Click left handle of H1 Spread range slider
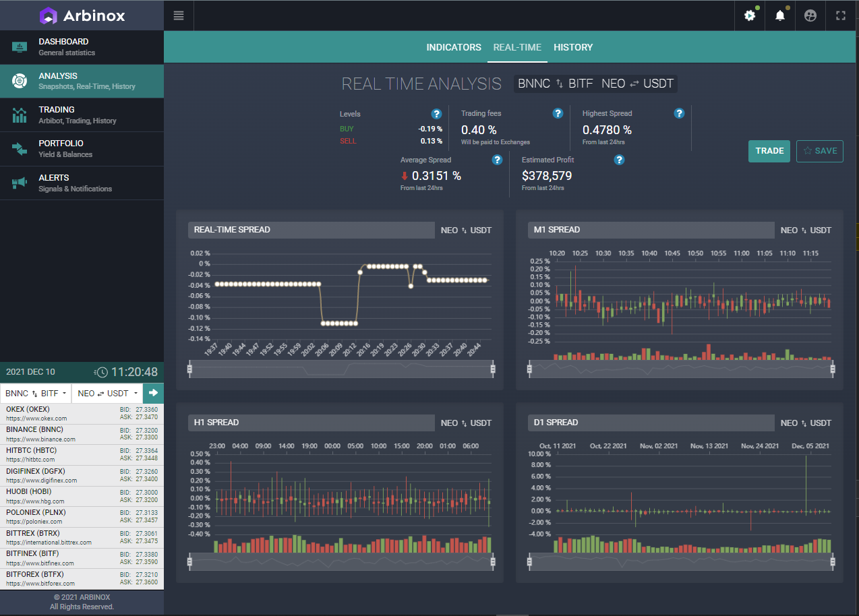The height and width of the screenshot is (616, 859). [189, 561]
